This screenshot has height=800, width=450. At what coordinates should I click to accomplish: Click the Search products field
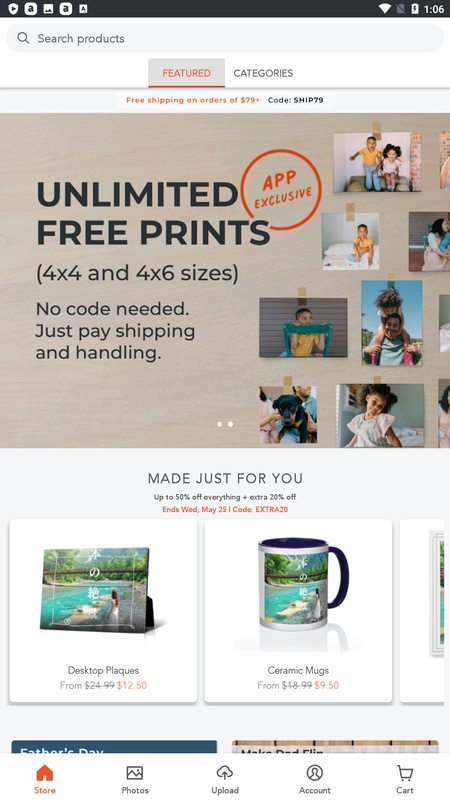pyautogui.click(x=225, y=38)
